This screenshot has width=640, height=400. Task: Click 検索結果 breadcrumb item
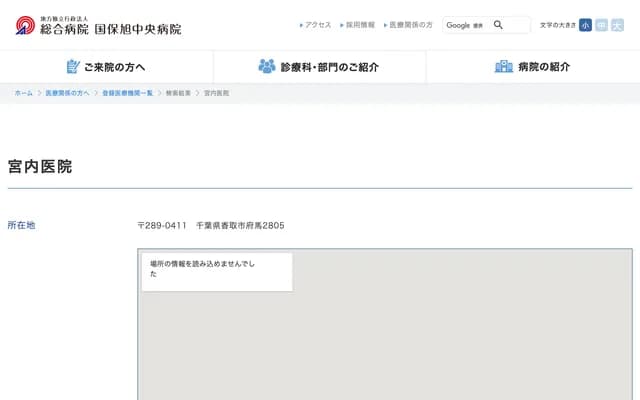pos(178,93)
